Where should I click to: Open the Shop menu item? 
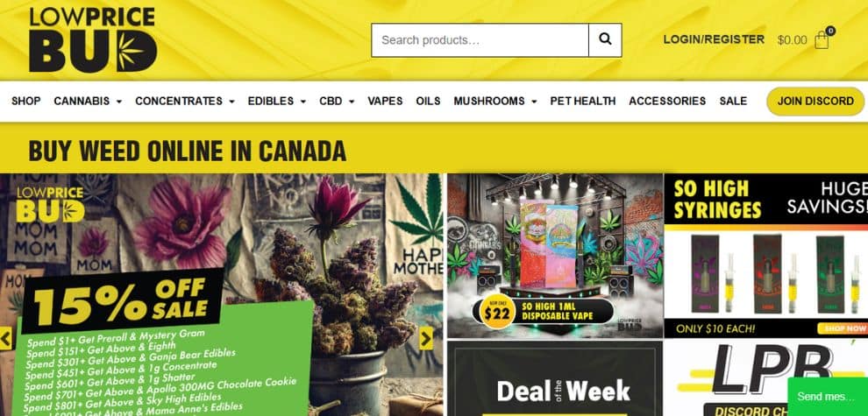pos(26,102)
